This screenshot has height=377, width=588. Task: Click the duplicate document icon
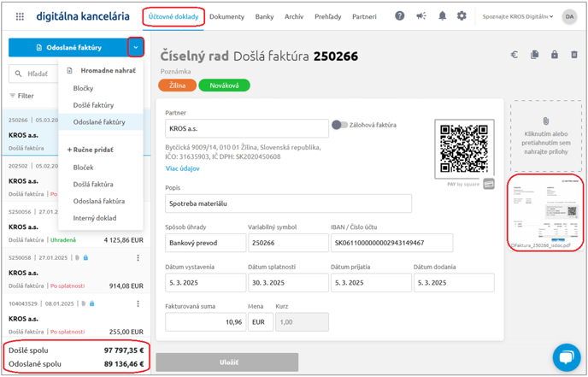[535, 55]
